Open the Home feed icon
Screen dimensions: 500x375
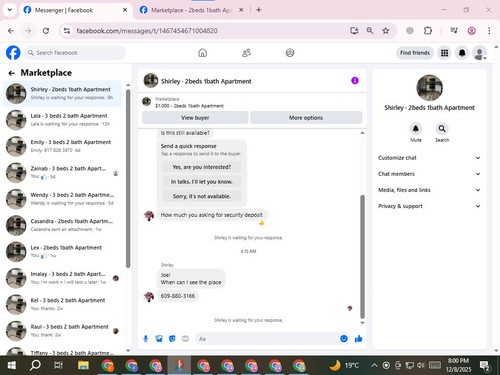tap(202, 53)
